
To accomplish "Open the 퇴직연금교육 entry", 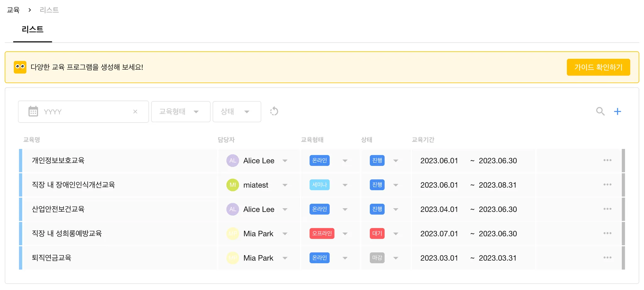I will pyautogui.click(x=52, y=258).
